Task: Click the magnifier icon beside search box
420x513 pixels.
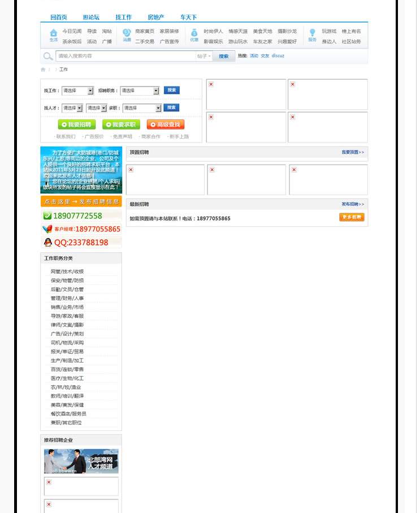Action: pyautogui.click(x=48, y=56)
